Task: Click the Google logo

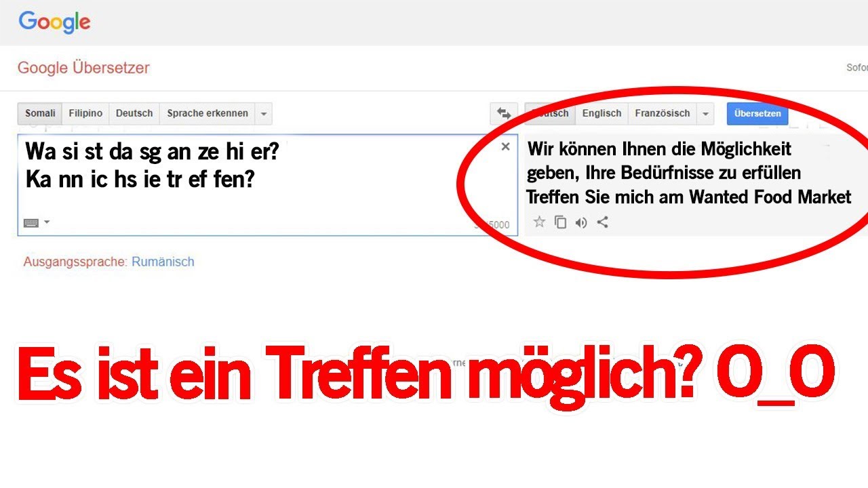Action: 54,22
